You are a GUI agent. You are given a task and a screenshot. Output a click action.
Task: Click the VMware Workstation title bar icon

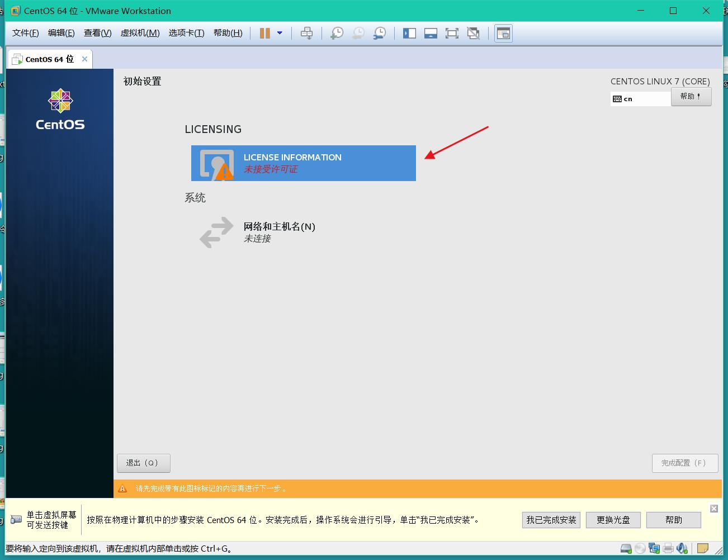15,11
